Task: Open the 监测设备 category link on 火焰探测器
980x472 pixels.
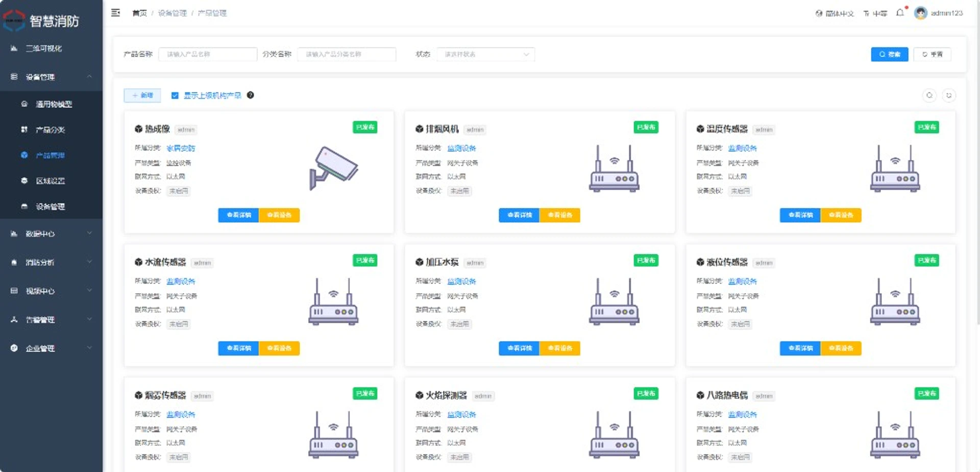Action: coord(461,414)
